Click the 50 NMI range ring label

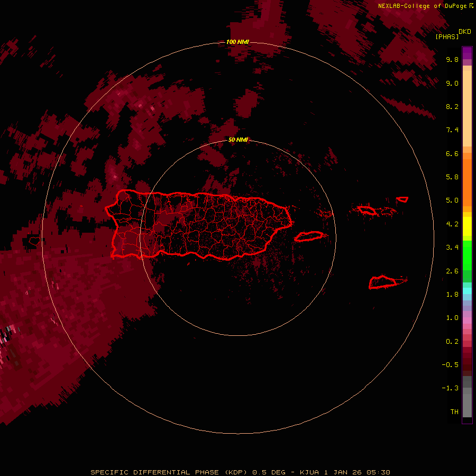[238, 140]
